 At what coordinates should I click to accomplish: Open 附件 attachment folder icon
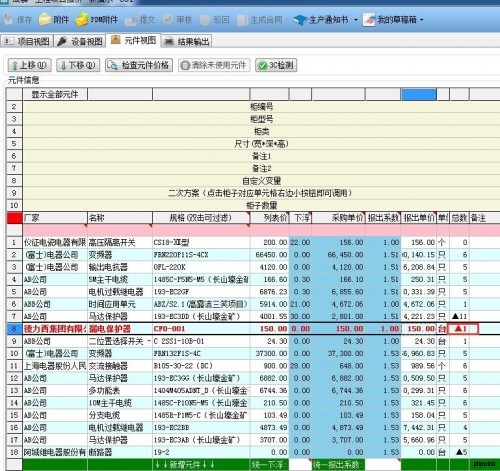point(44,20)
